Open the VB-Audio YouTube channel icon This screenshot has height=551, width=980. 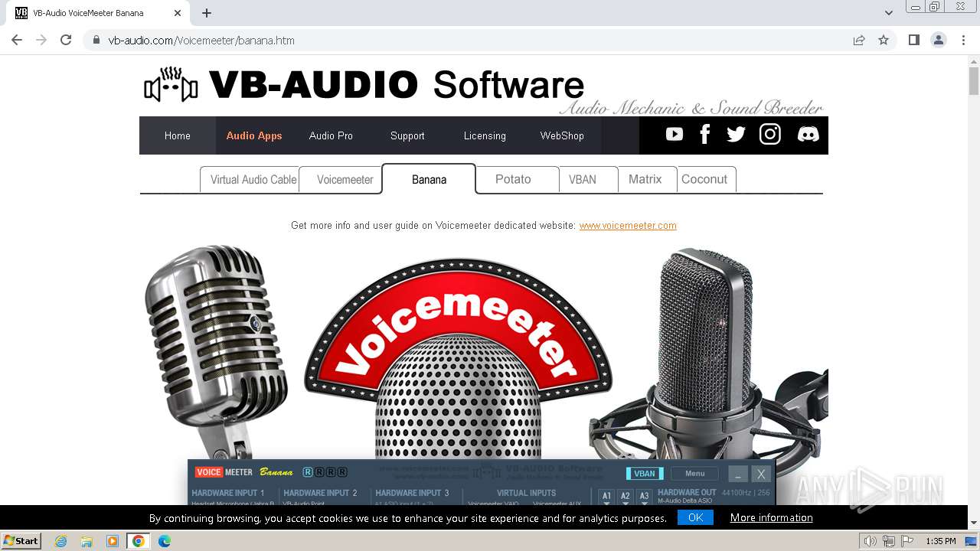675,135
